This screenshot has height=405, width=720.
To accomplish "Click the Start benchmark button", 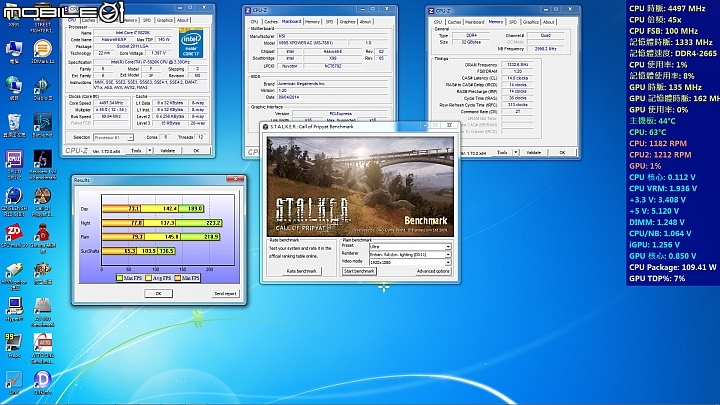I will 359,271.
